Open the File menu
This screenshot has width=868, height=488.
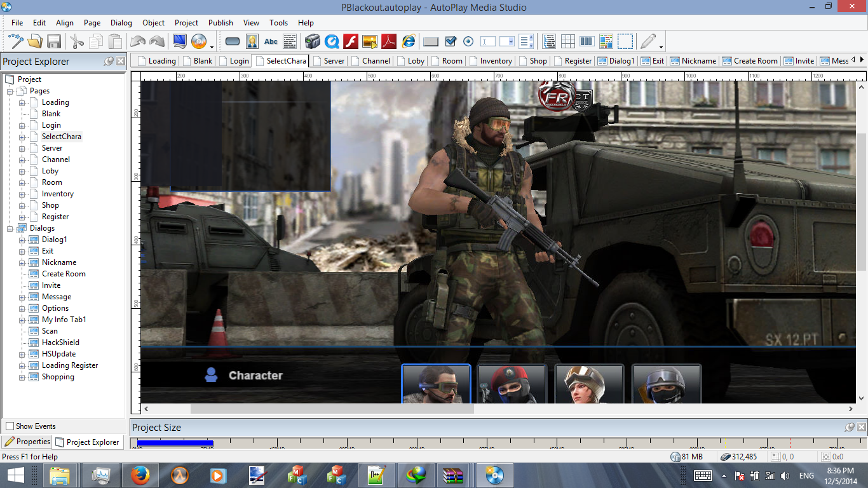[x=17, y=23]
